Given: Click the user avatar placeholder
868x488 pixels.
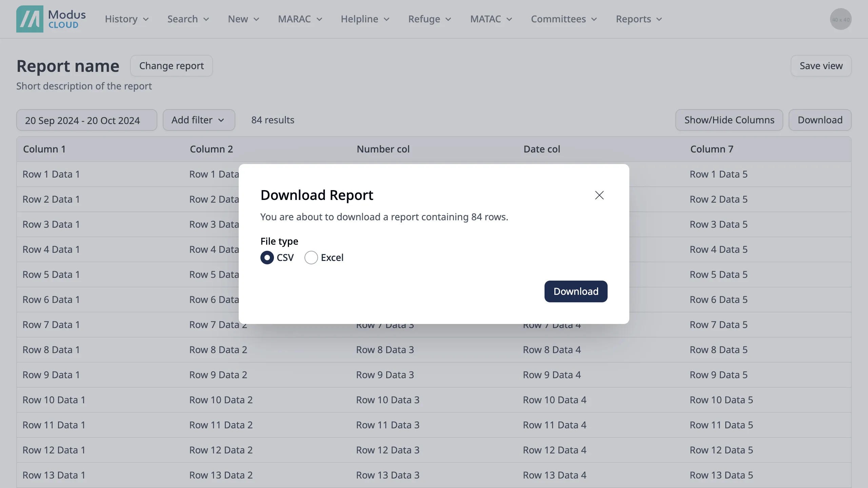Looking at the screenshot, I should (840, 19).
